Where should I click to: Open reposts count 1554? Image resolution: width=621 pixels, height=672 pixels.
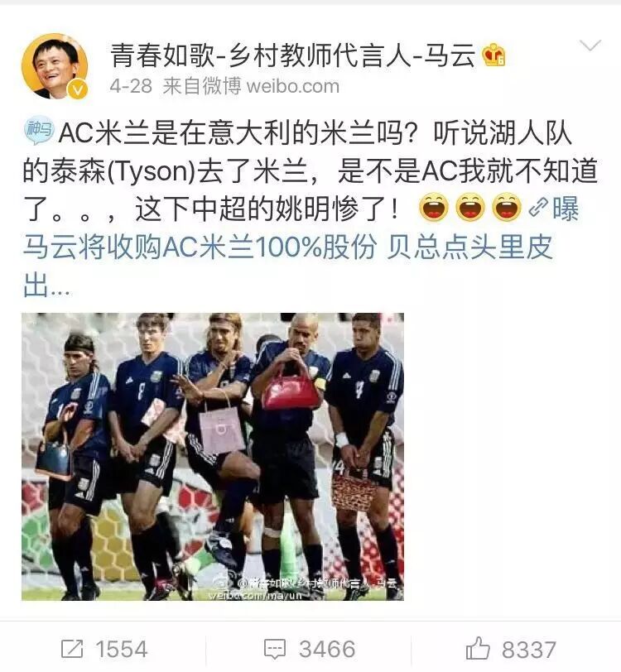click(x=122, y=649)
